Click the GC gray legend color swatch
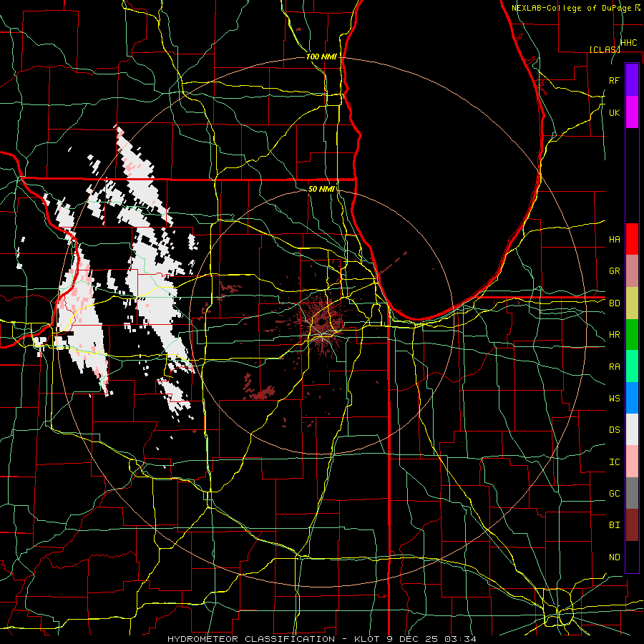Screen dimensions: 644x644 [632, 493]
